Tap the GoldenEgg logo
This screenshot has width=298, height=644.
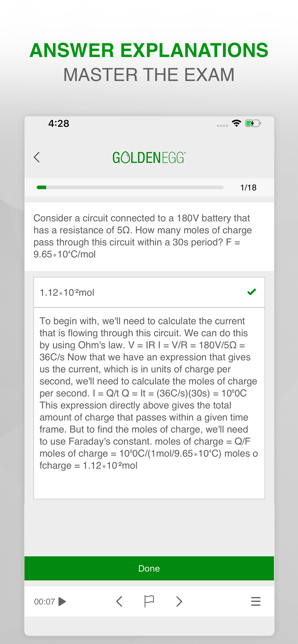(149, 158)
